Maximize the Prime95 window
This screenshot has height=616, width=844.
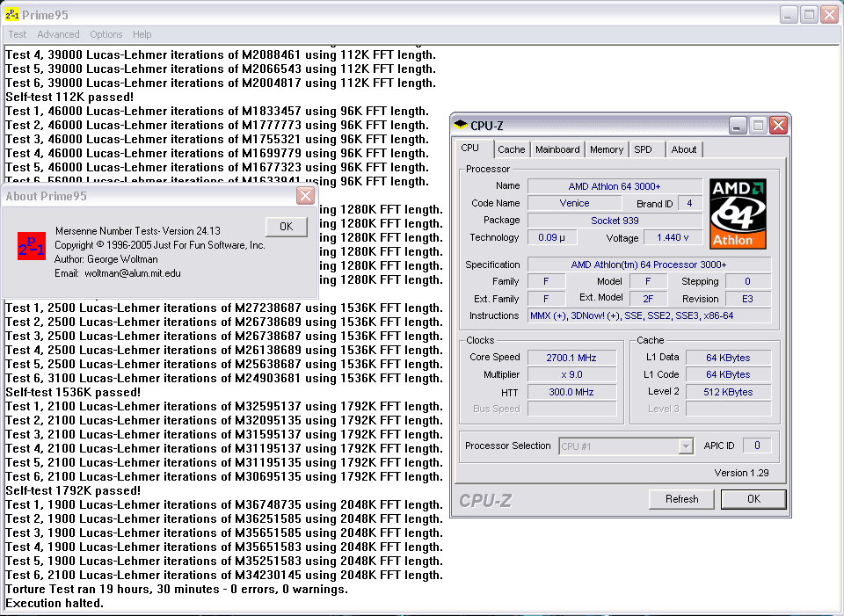point(809,15)
